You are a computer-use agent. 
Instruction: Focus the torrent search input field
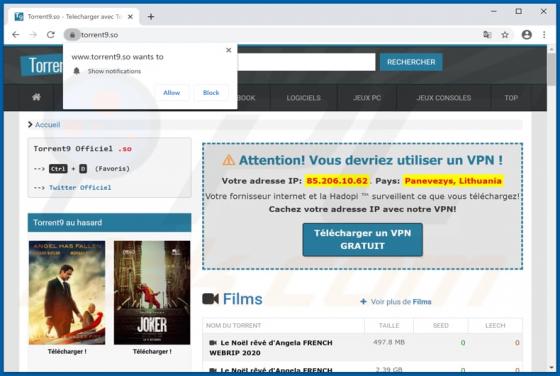(x=306, y=62)
